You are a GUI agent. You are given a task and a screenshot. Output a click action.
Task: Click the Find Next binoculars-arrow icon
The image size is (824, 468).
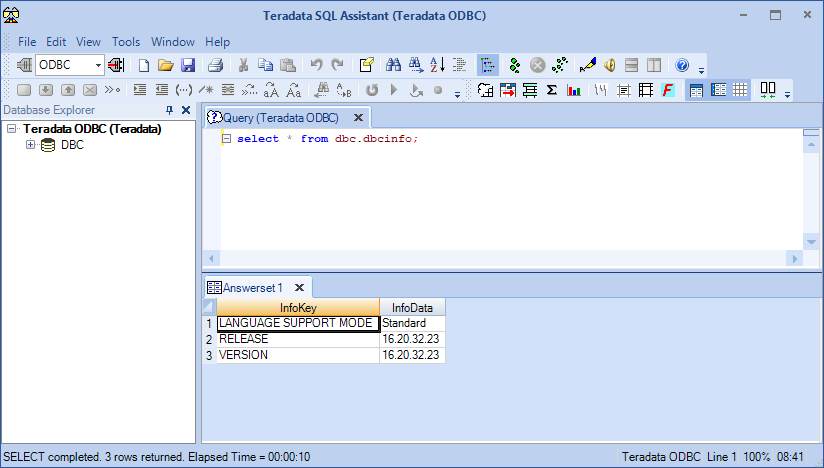click(416, 65)
